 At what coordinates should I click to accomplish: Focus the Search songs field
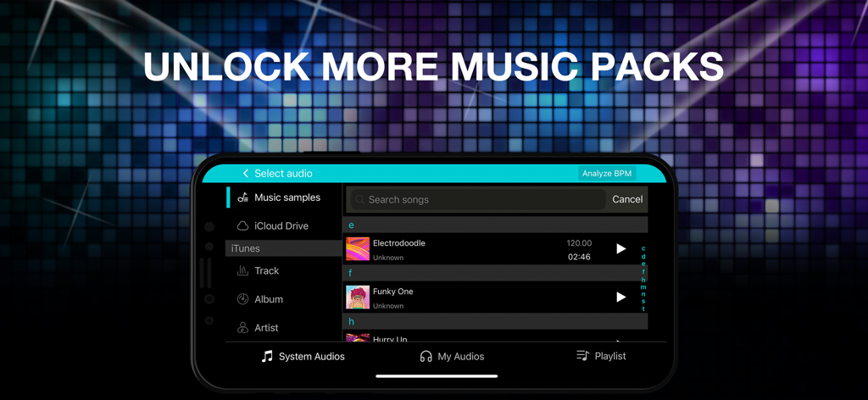(x=476, y=200)
